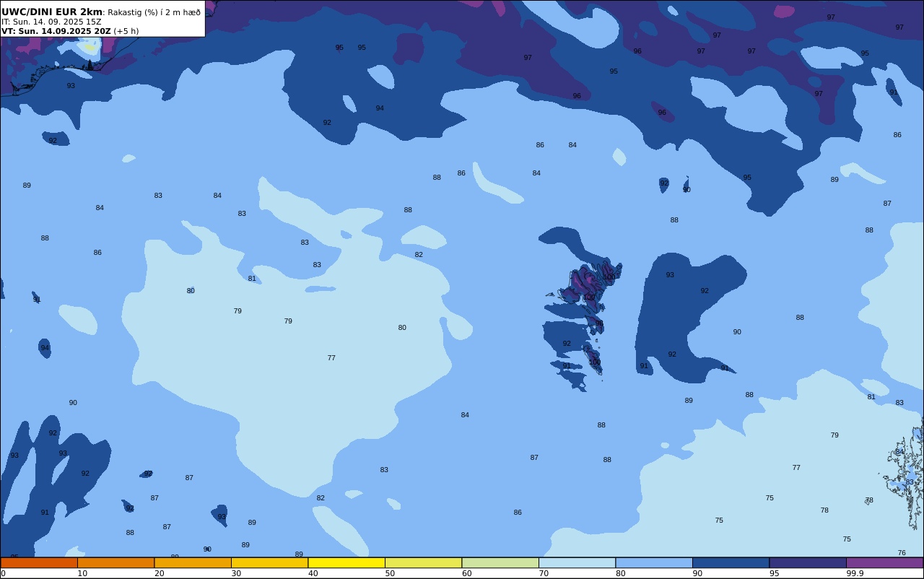
Task: Click the legend tick label '30'
Action: (236, 573)
